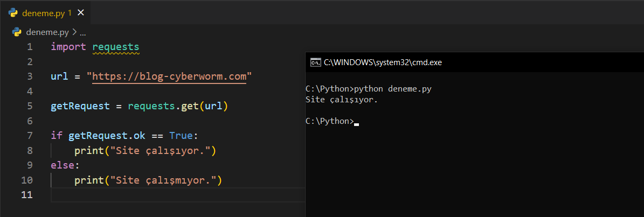
Task: Click line number 7 in the gutter
Action: click(30, 136)
